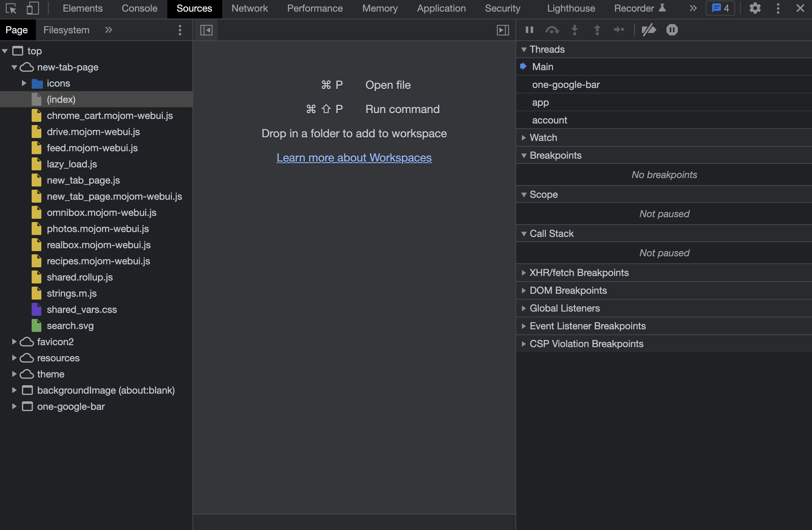
Task: Open DevTools settings gear
Action: (x=755, y=8)
